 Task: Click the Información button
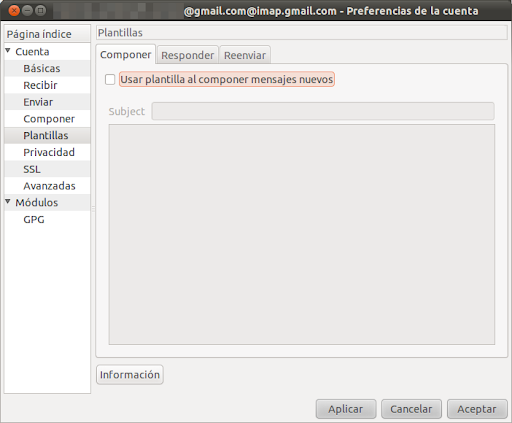click(130, 374)
